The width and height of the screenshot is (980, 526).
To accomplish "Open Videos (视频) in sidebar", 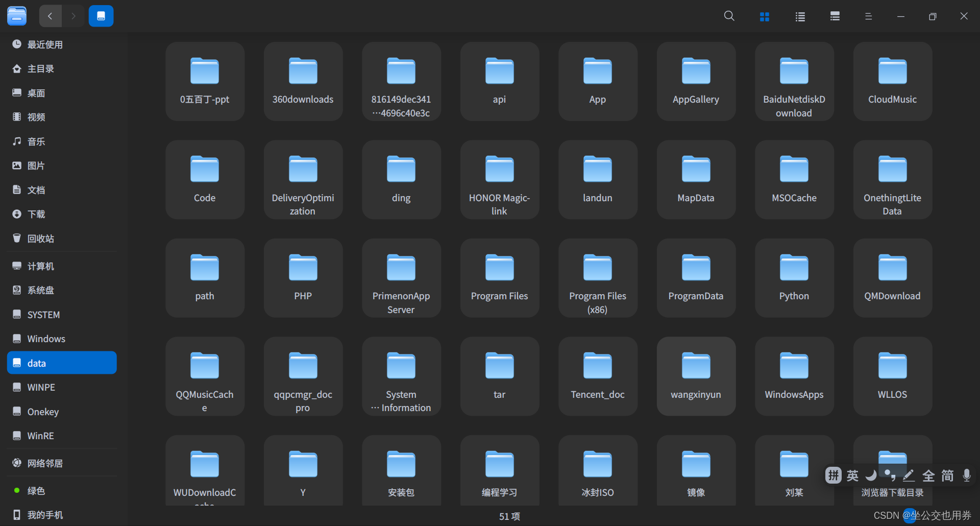I will click(62, 117).
